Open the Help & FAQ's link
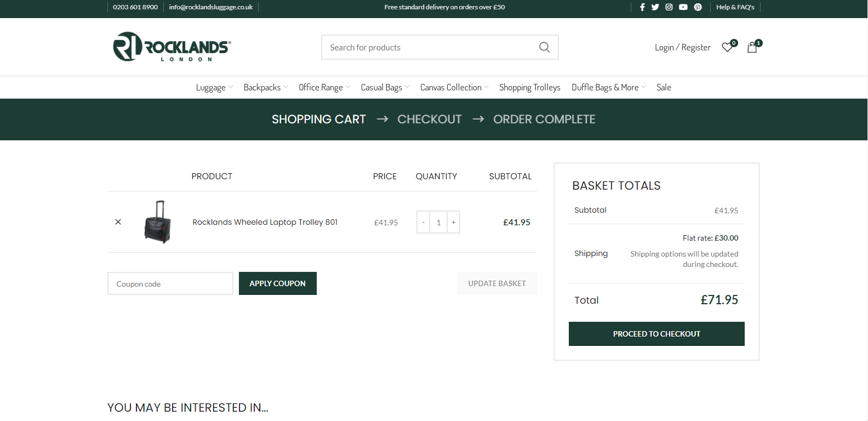The width and height of the screenshot is (868, 421). pyautogui.click(x=735, y=7)
